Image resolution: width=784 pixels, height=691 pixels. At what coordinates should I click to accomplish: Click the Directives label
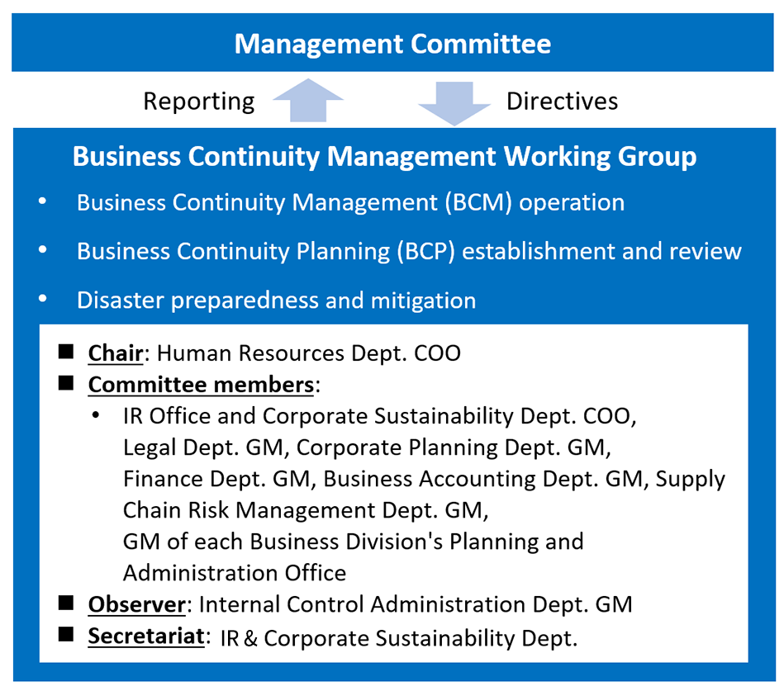(x=562, y=102)
